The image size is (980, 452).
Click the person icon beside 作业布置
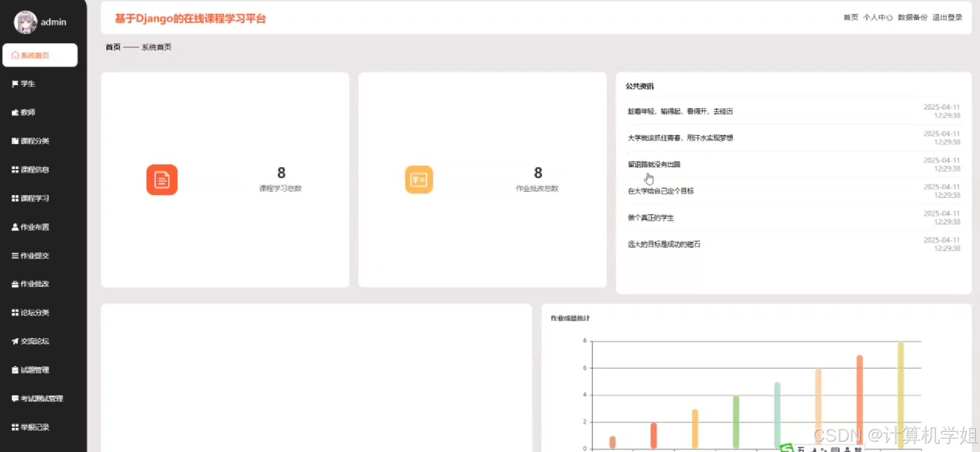tap(15, 227)
